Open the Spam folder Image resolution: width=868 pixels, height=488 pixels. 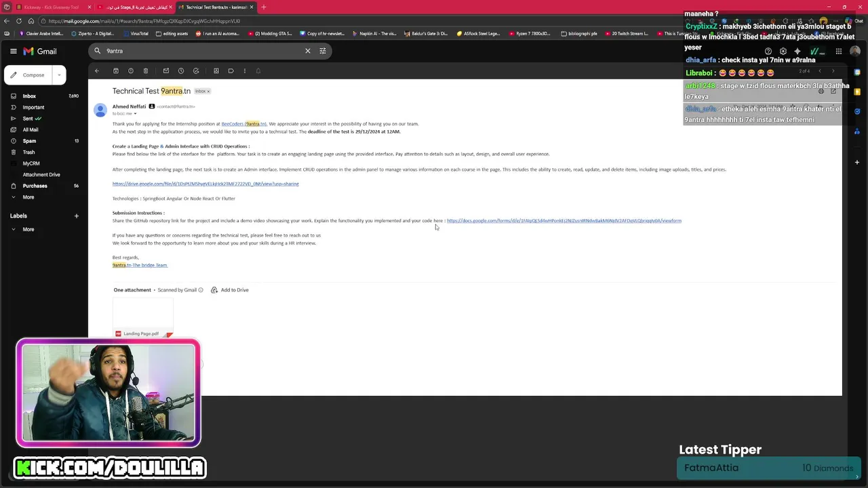click(44, 141)
